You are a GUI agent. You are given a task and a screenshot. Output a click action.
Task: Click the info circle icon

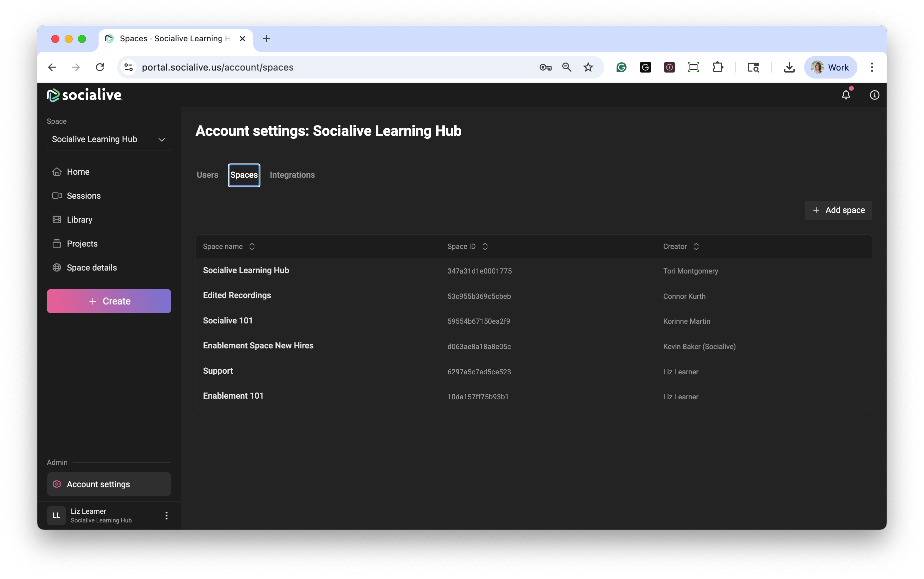click(x=874, y=95)
